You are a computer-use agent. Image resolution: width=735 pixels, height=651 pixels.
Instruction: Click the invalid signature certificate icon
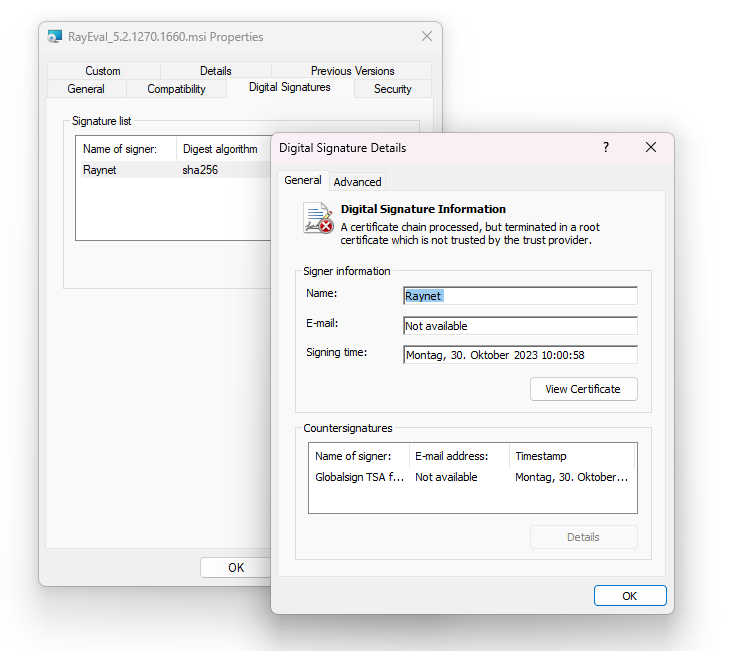318,219
